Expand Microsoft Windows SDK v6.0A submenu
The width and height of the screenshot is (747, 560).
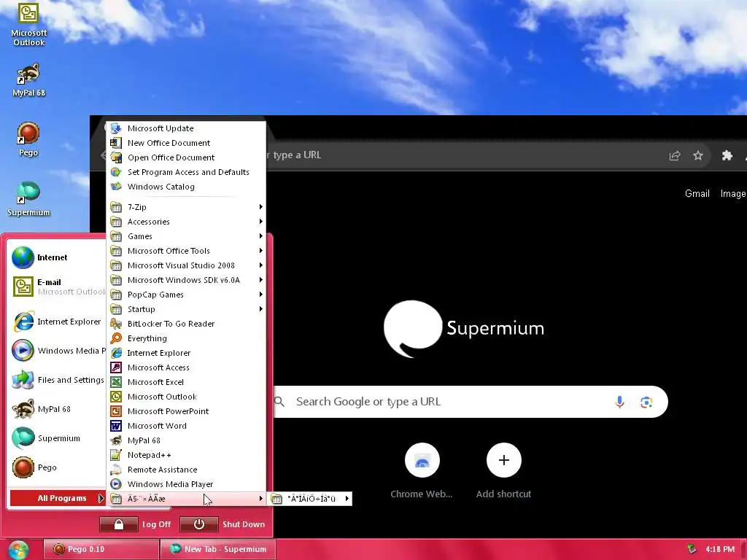click(x=186, y=280)
